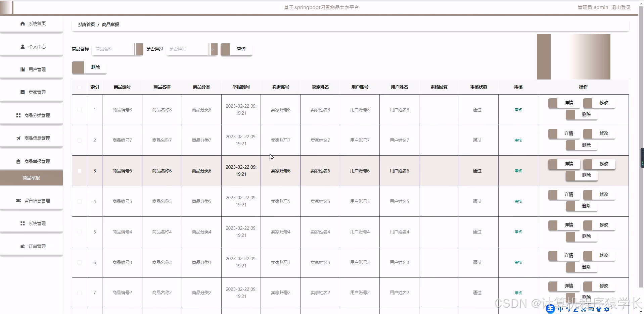644x314 pixels.
Task: Click 修改 for row 商品编号2
Action: coord(599,286)
